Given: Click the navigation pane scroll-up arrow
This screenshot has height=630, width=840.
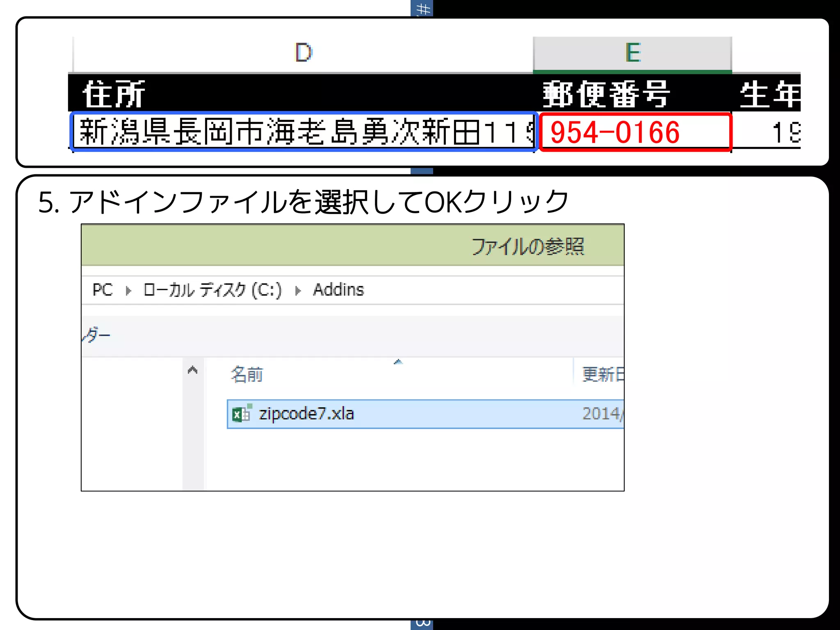Looking at the screenshot, I should (192, 370).
